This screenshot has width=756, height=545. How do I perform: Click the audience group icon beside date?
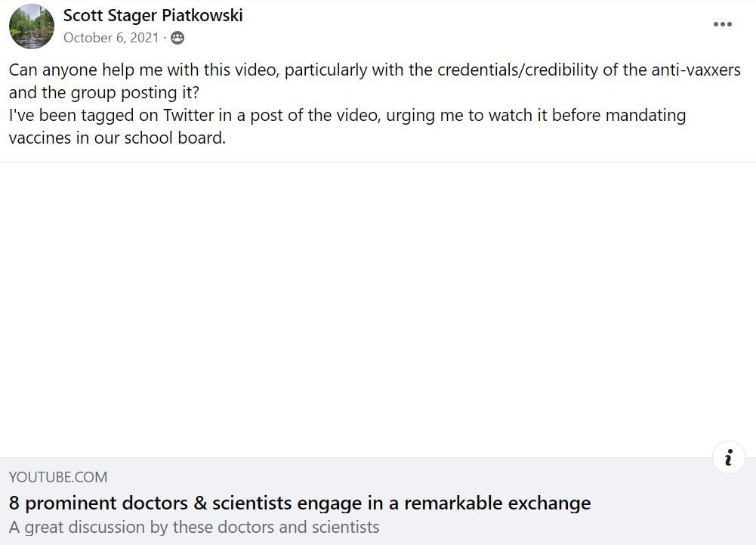coord(177,38)
